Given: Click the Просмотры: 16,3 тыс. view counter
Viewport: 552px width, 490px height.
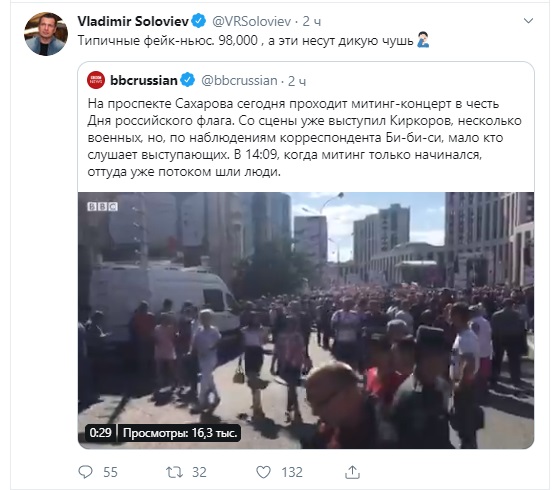Looking at the screenshot, I should point(180,433).
